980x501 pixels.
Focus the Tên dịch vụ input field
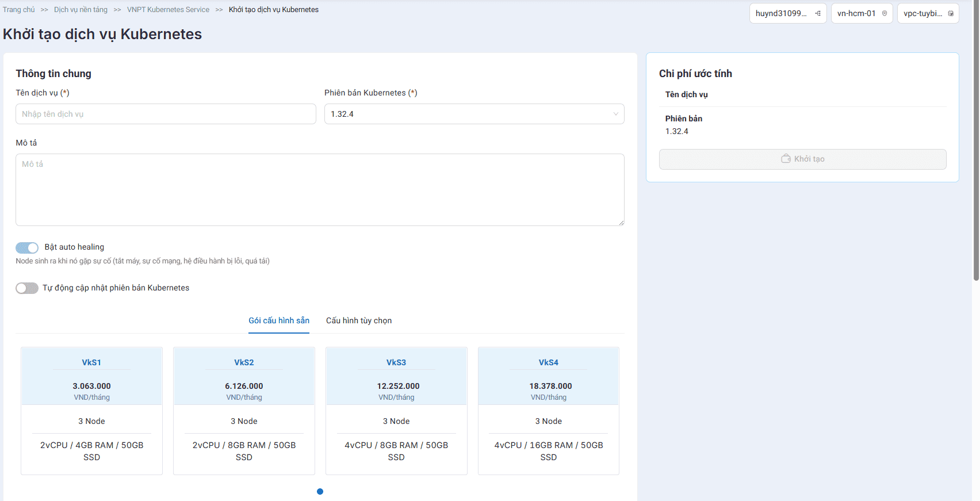click(166, 114)
